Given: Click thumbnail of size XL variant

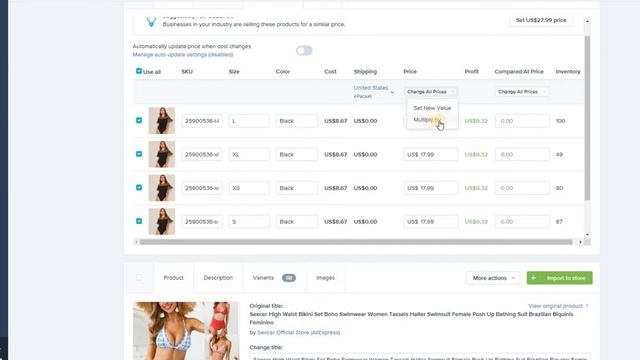Looking at the screenshot, I should (162, 154).
